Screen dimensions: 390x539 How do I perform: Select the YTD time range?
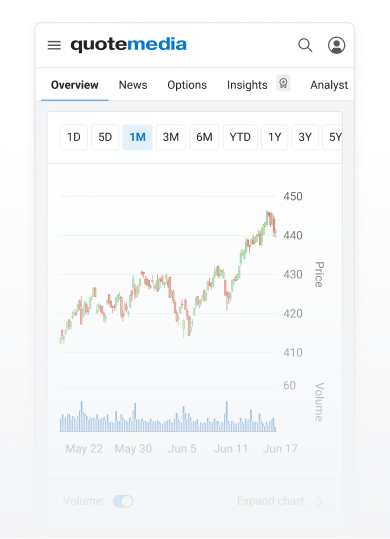tap(240, 137)
